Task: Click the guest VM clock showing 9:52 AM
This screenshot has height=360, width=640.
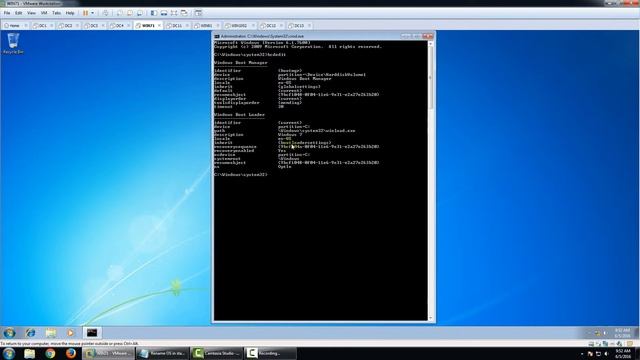Action: point(622,333)
